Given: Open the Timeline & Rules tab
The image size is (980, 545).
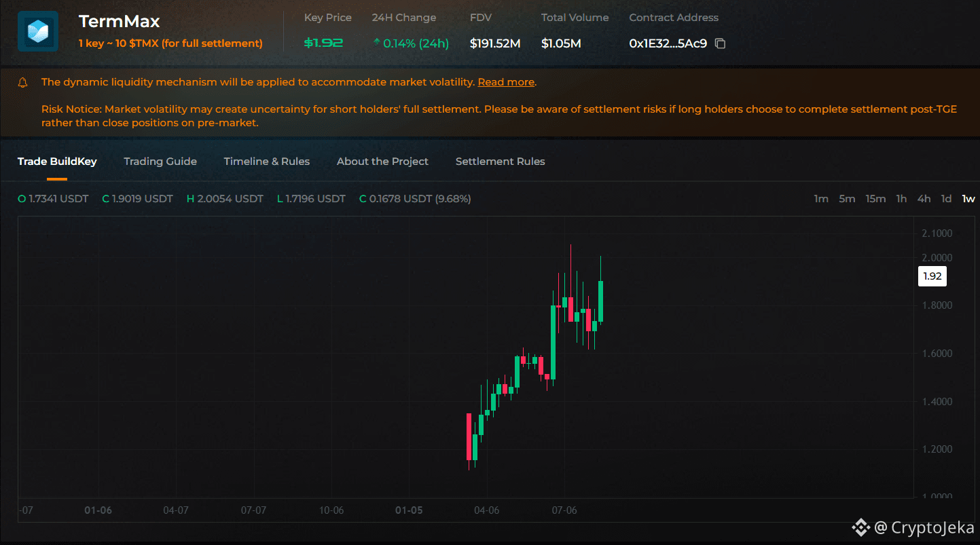Looking at the screenshot, I should pyautogui.click(x=267, y=162).
